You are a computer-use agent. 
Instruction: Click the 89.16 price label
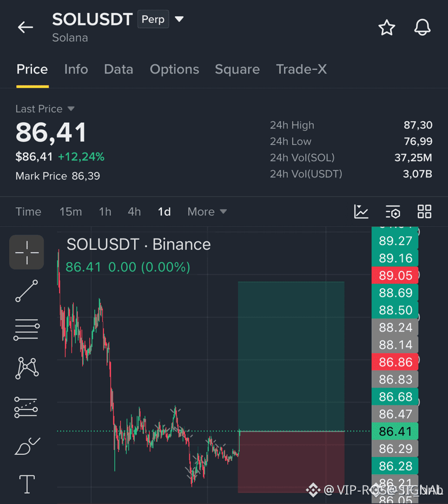pos(396,258)
